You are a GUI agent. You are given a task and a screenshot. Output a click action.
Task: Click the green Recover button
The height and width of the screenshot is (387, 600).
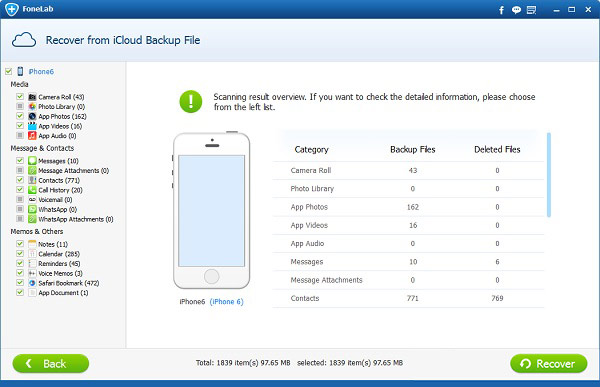(549, 363)
